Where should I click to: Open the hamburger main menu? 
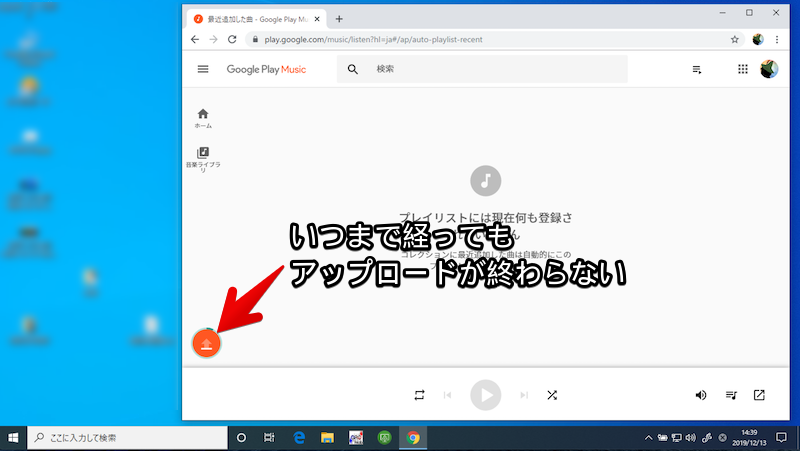pyautogui.click(x=203, y=69)
